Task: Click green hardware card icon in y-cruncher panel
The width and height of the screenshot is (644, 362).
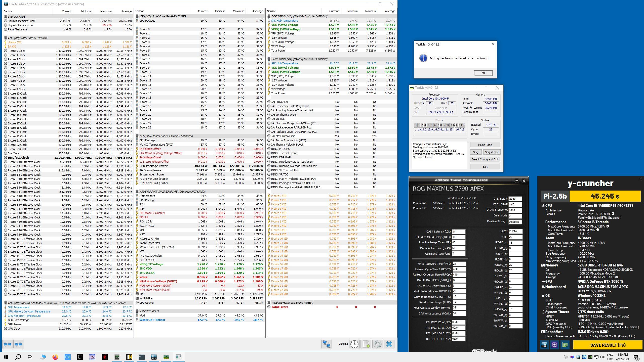Action: click(565, 345)
